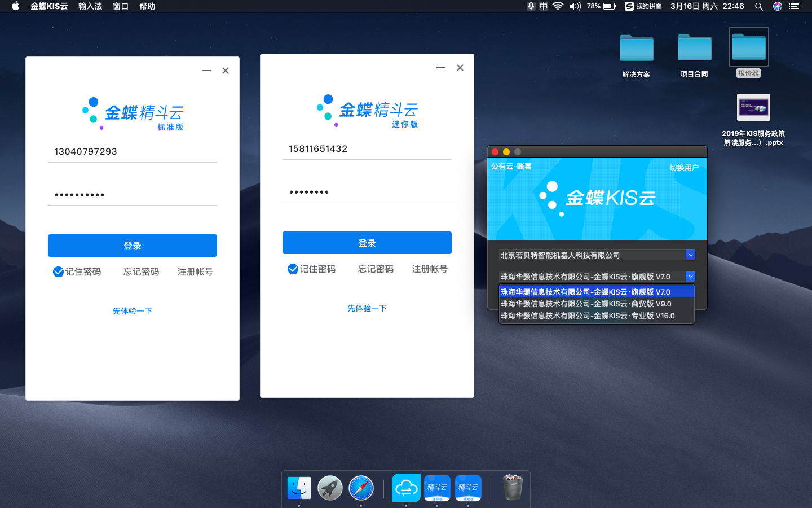Open Notification Center list icon

point(794,6)
